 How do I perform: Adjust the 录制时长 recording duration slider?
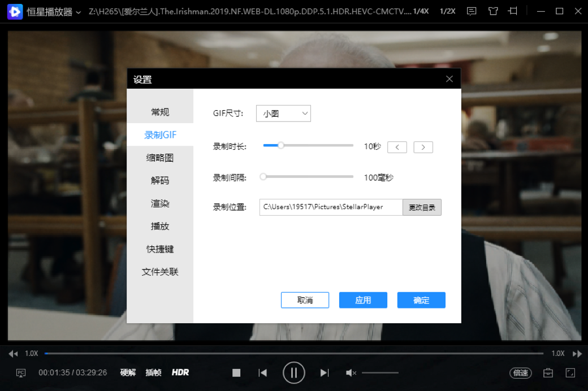280,145
